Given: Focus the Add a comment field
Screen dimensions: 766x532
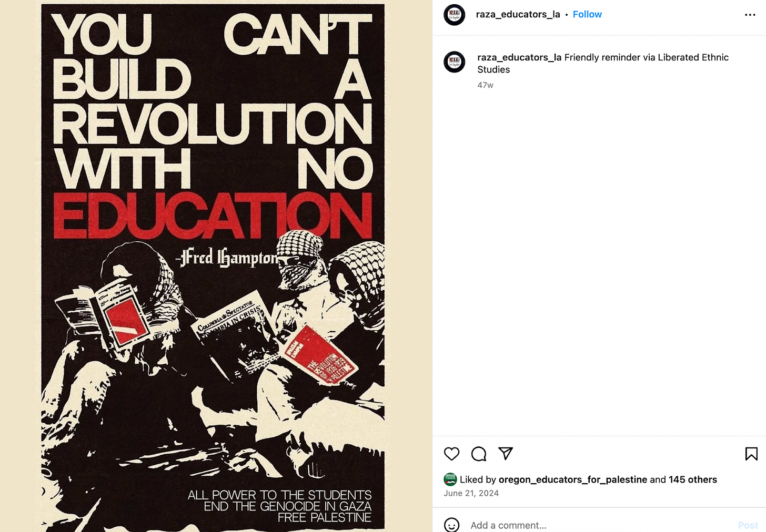Looking at the screenshot, I should point(600,525).
